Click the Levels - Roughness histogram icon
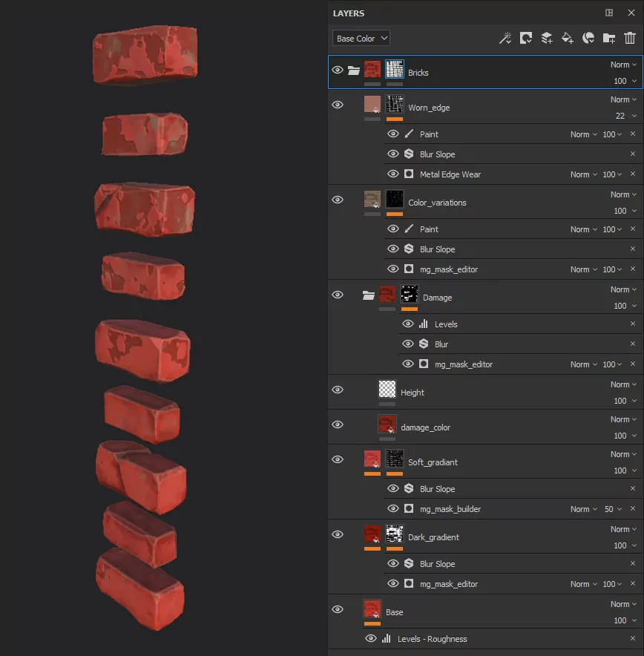Viewport: 644px width, 656px height. coord(387,638)
